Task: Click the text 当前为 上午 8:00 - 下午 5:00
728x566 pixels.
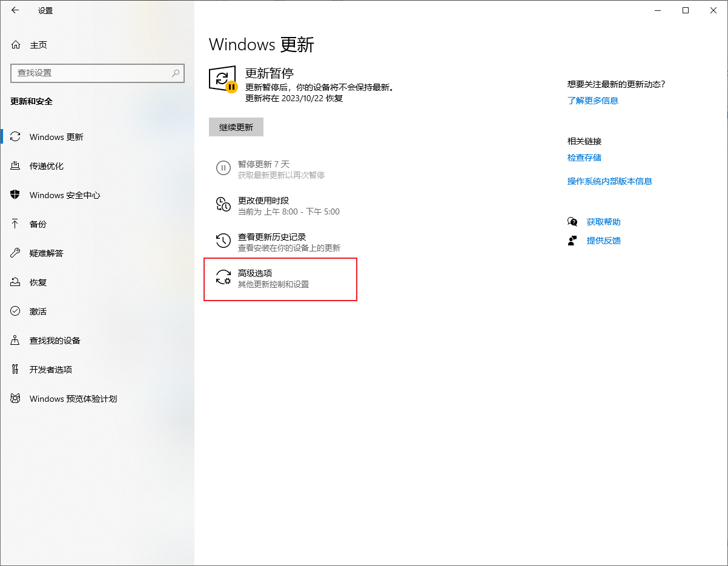Action: point(289,212)
